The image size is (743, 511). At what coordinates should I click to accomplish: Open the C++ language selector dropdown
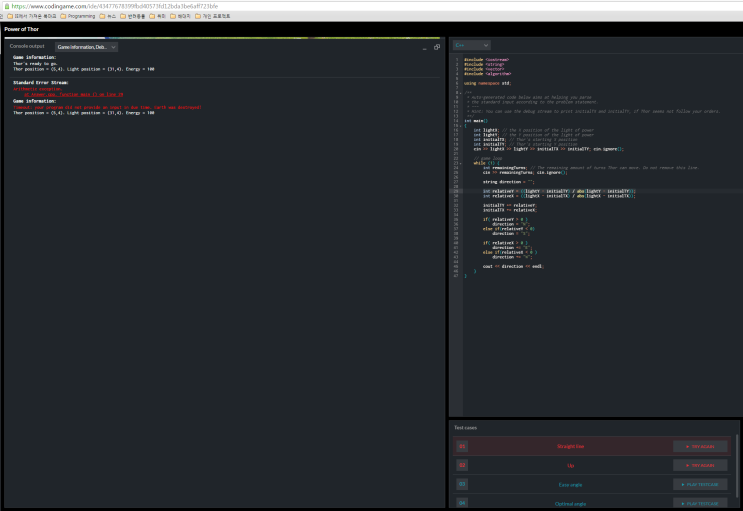coord(471,45)
